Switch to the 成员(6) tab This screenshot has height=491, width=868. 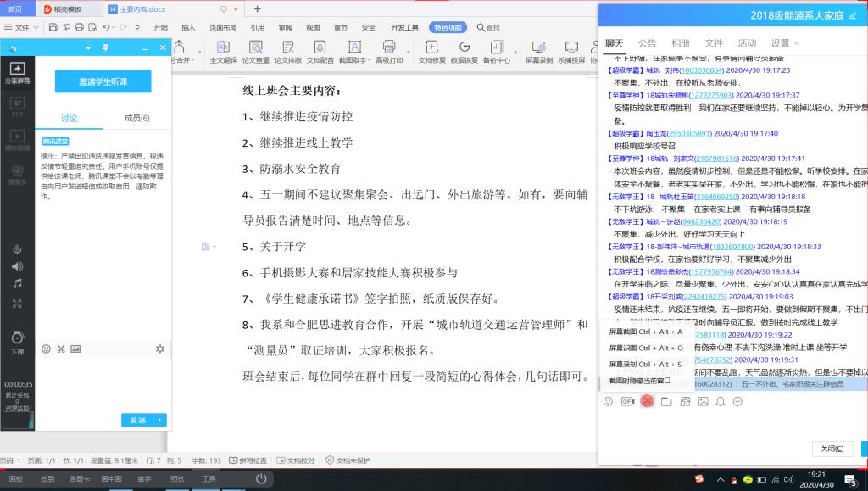(x=136, y=118)
